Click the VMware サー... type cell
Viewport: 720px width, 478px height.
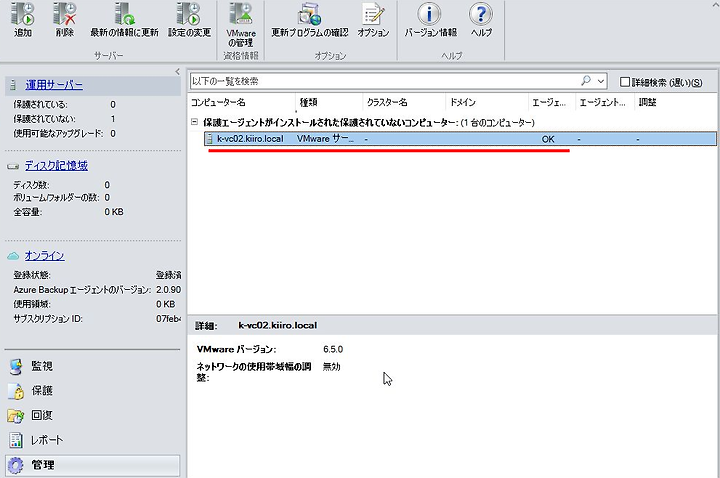pos(326,139)
